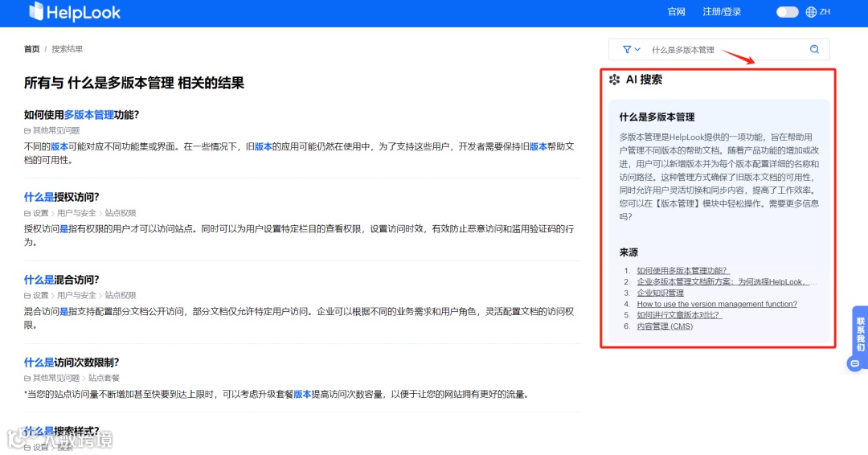The height and width of the screenshot is (455, 868).
Task: Click 搜索结果 breadcrumb text
Action: click(67, 49)
